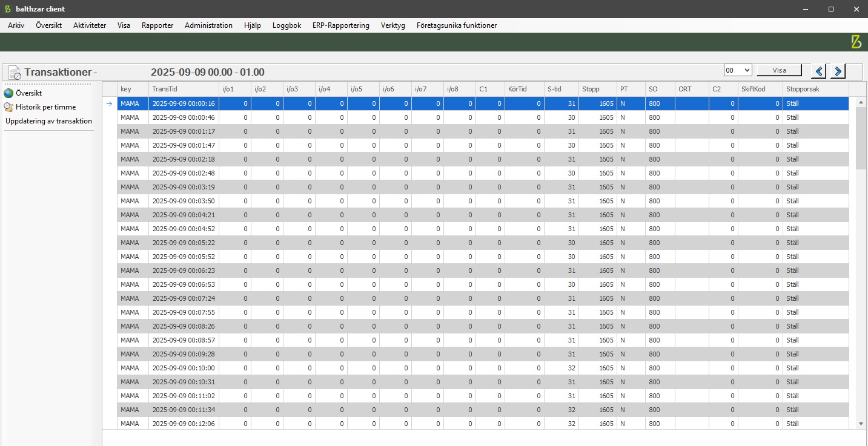The height and width of the screenshot is (446, 868).
Task: Click the Transaktioner document icon
Action: [x=14, y=72]
